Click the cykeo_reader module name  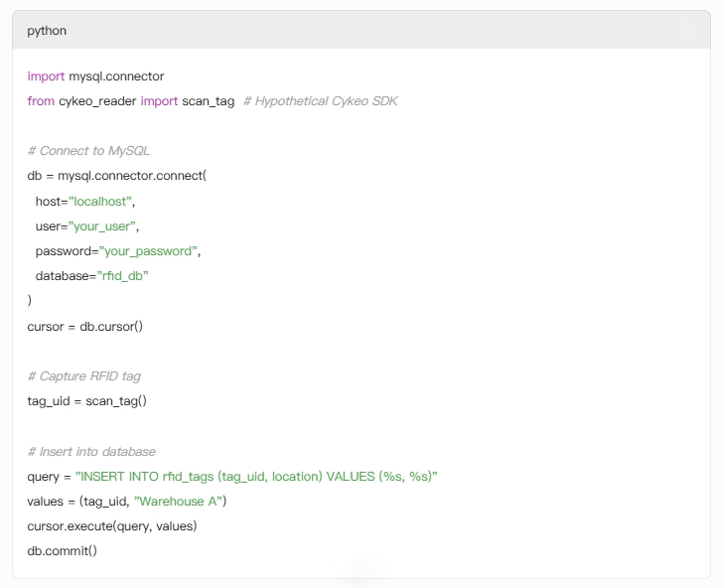97,101
